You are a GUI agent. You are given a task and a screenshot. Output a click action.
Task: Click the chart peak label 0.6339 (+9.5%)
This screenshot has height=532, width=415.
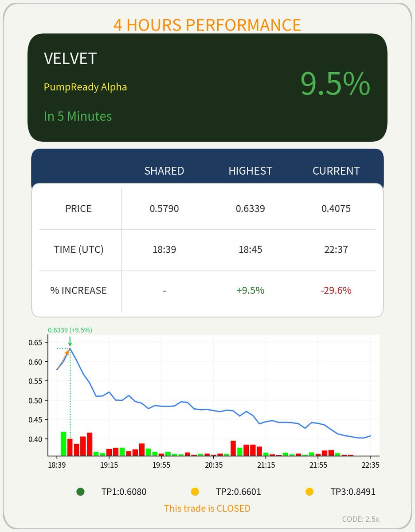pos(70,330)
